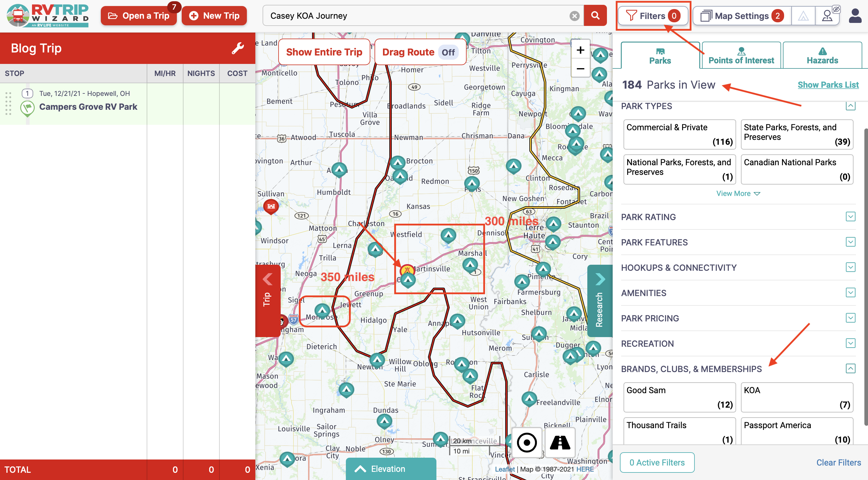Click Show Parks List link
This screenshot has height=480, width=868.
pyautogui.click(x=828, y=85)
